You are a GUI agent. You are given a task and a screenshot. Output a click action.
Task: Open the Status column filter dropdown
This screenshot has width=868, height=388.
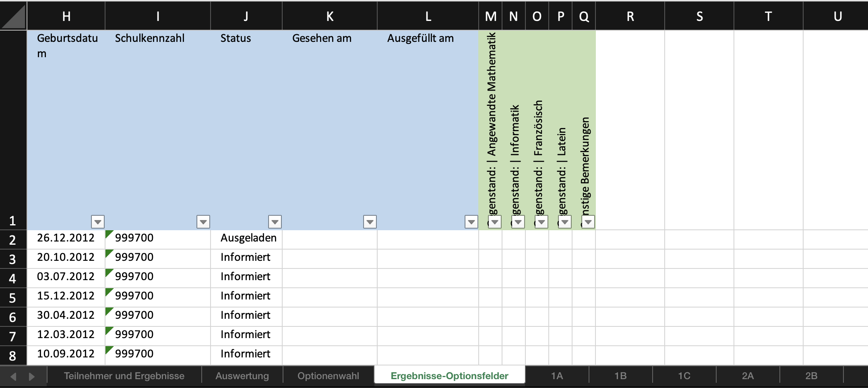275,222
